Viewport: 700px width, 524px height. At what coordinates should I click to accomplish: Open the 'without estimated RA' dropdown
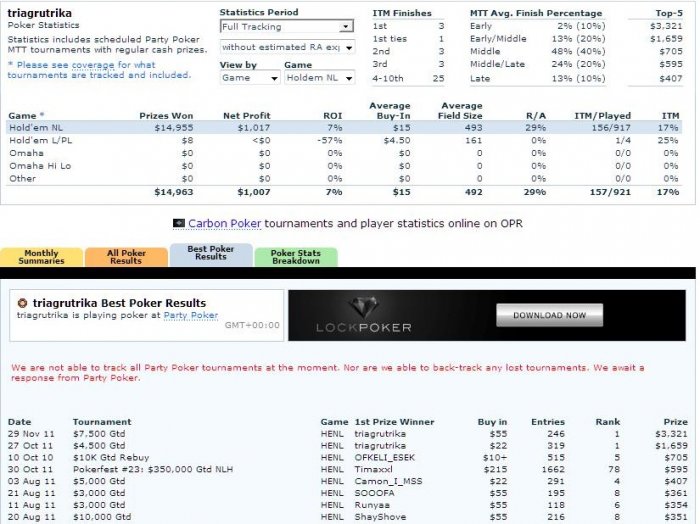click(x=288, y=47)
